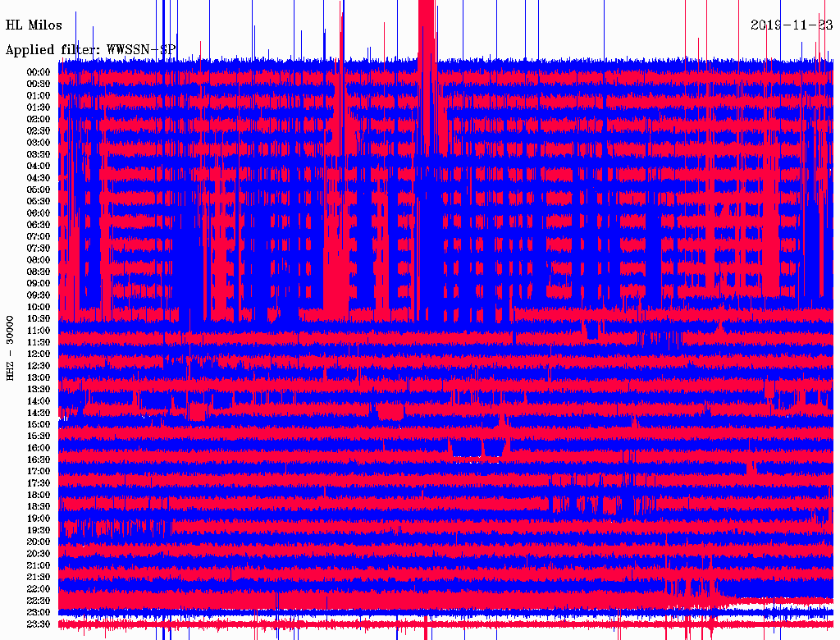Click the 22:30 time label
This screenshot has height=640, width=840.
pyautogui.click(x=39, y=601)
